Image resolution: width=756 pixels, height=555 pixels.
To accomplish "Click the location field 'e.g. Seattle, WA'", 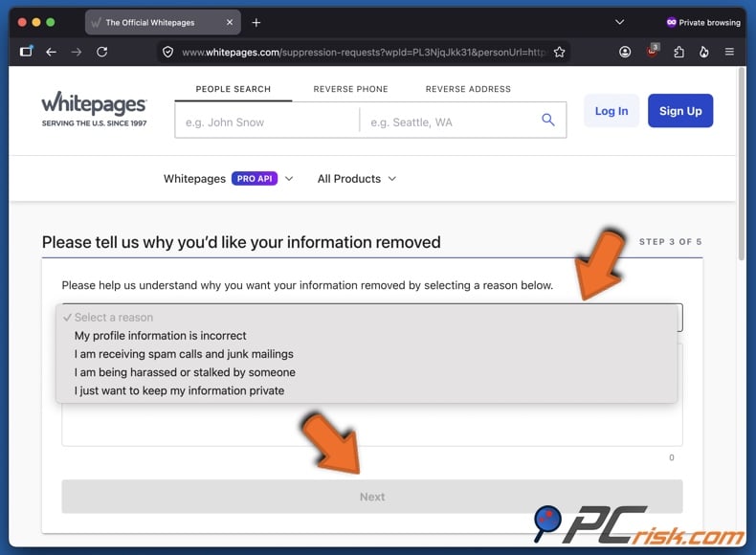I will tap(449, 120).
